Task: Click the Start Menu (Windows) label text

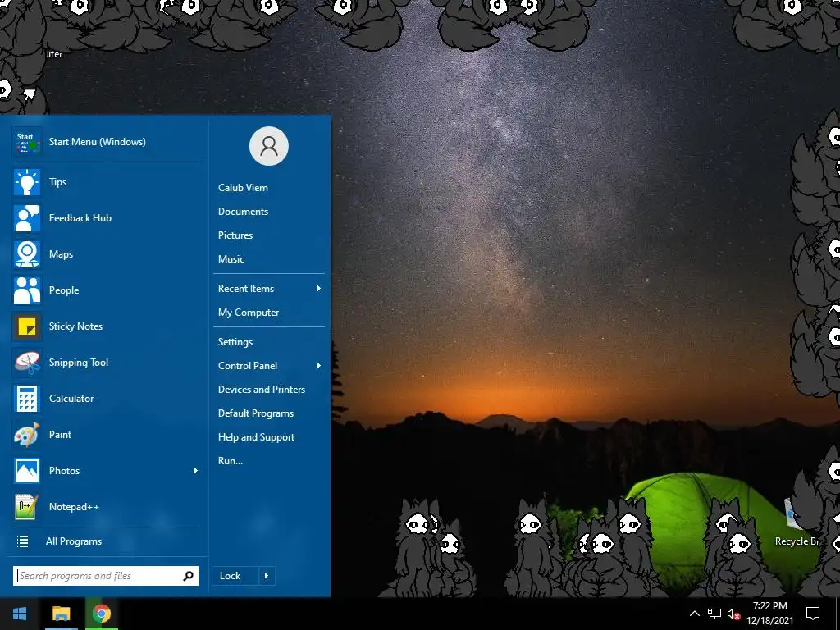Action: pyautogui.click(x=98, y=142)
